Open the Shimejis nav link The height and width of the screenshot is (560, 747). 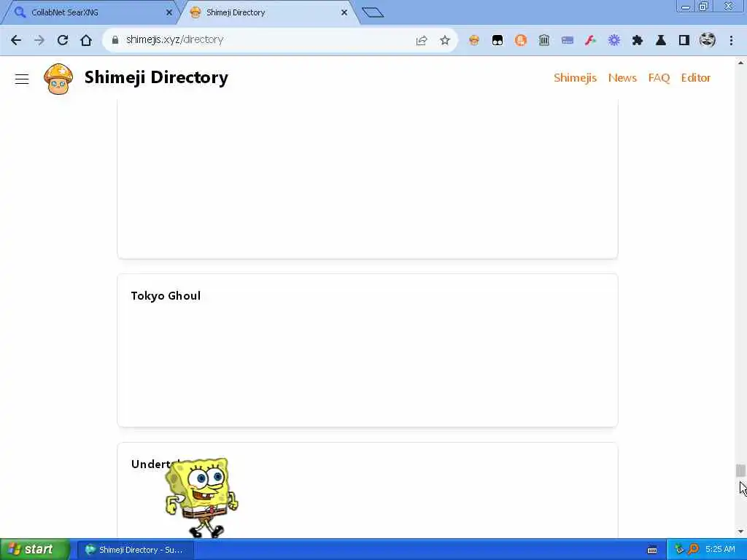tap(575, 77)
